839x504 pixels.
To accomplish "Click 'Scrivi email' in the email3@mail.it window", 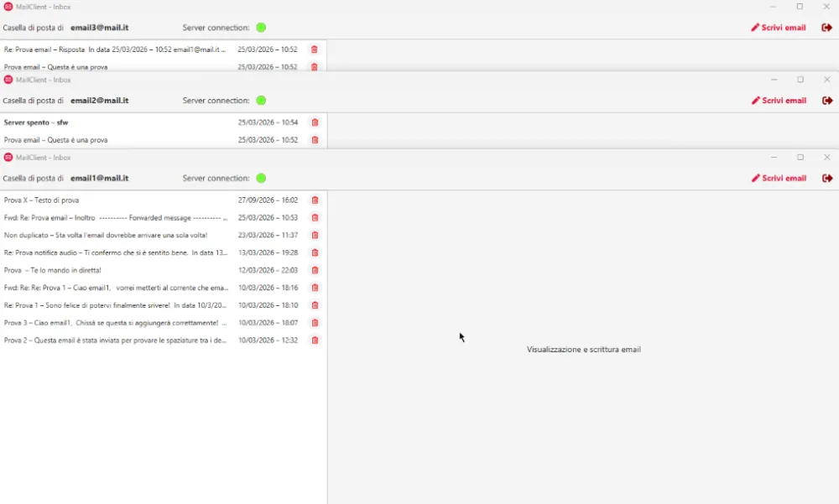I will (779, 28).
